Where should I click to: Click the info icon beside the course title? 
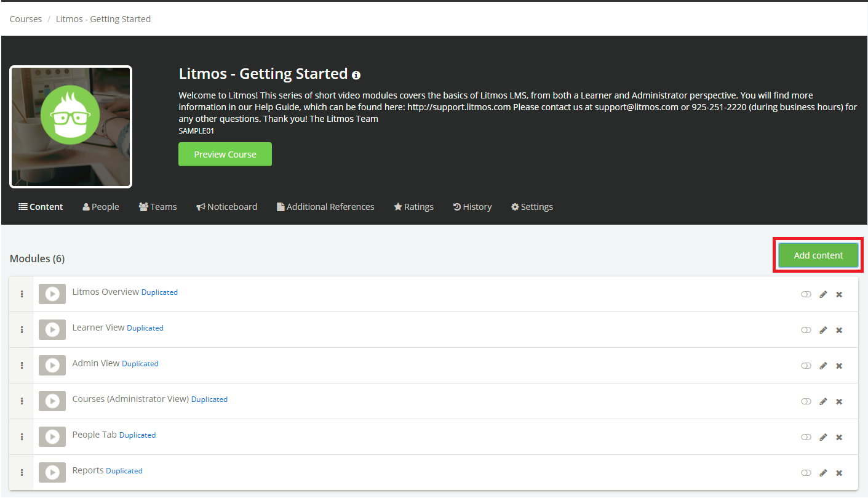pos(356,75)
